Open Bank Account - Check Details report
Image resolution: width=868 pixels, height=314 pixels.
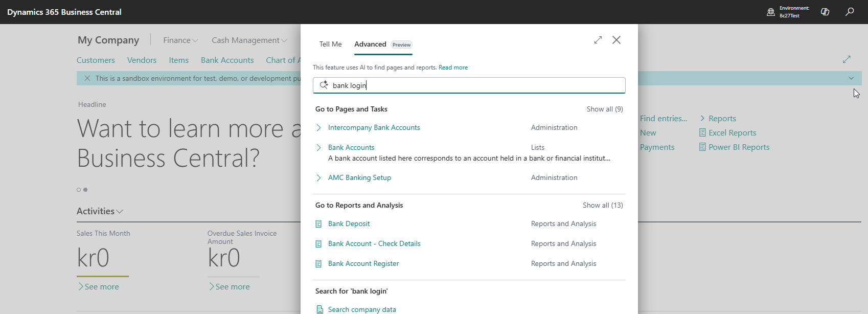[374, 243]
